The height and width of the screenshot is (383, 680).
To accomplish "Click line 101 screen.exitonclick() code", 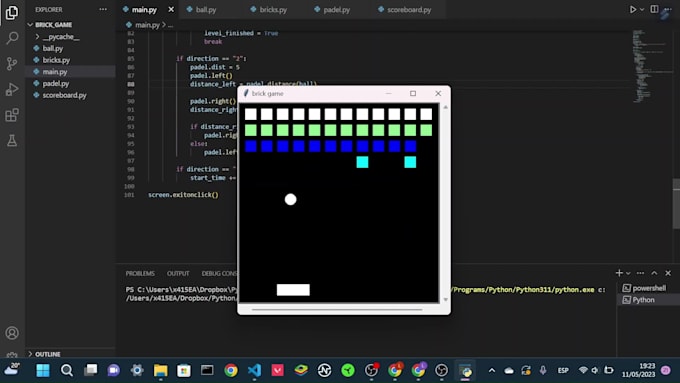I will coord(183,195).
